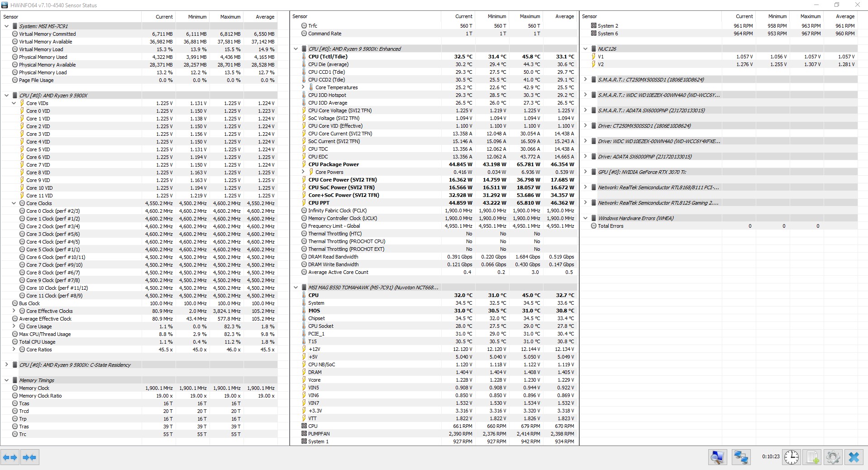
Task: Shrink columns with the inward blue arrows button
Action: [29, 457]
